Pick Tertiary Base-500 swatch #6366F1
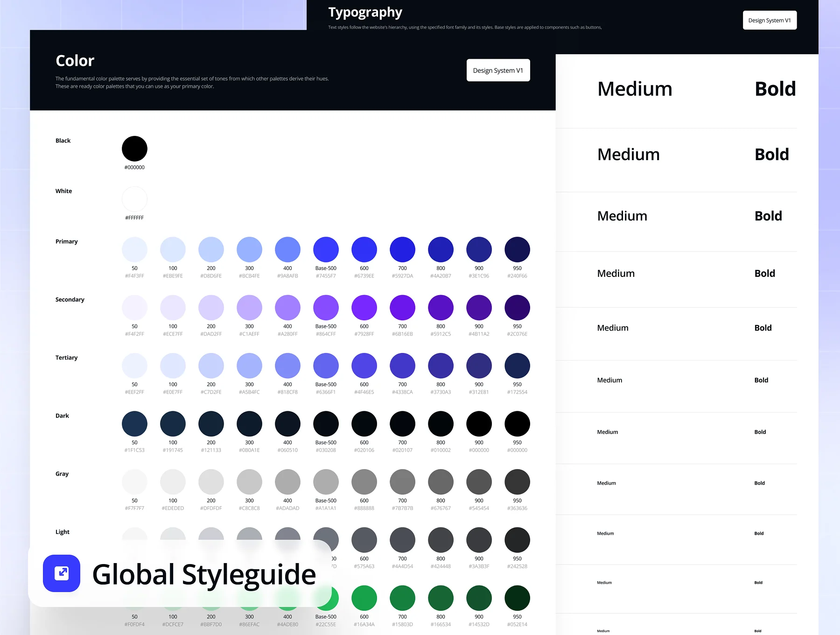Screen dimensions: 840x635 (x=326, y=366)
